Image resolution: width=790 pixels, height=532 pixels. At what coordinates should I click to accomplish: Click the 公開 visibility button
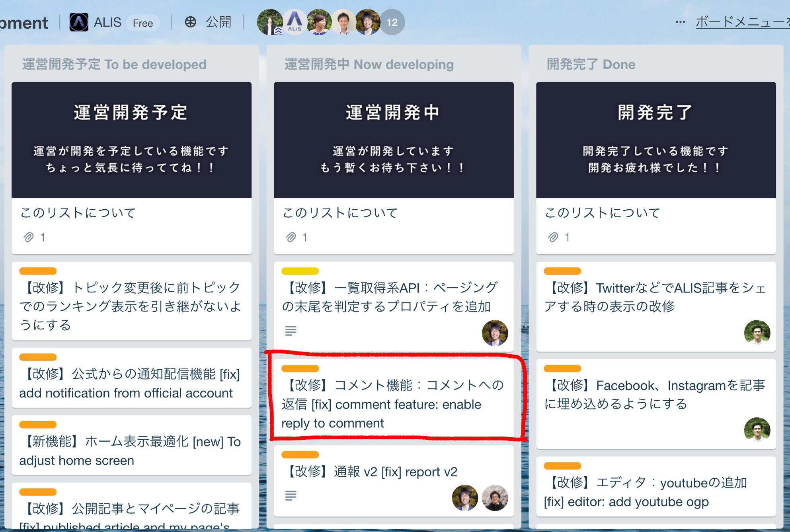pyautogui.click(x=218, y=22)
